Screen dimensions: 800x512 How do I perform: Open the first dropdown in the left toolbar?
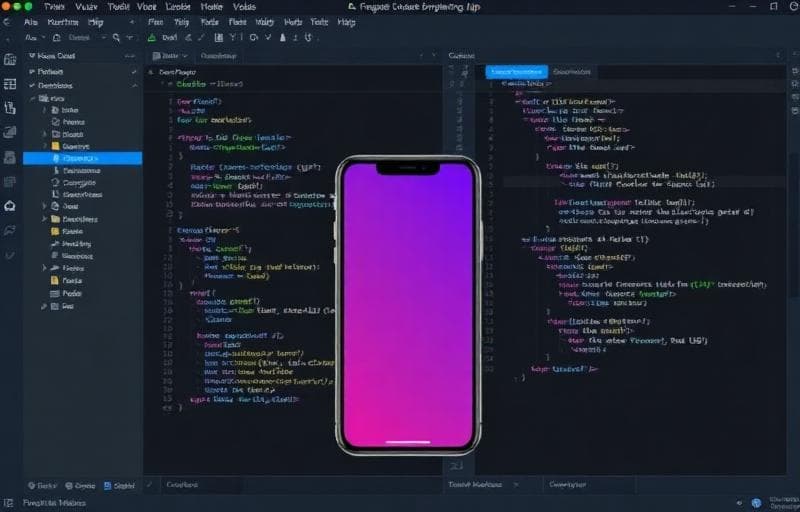(x=44, y=37)
